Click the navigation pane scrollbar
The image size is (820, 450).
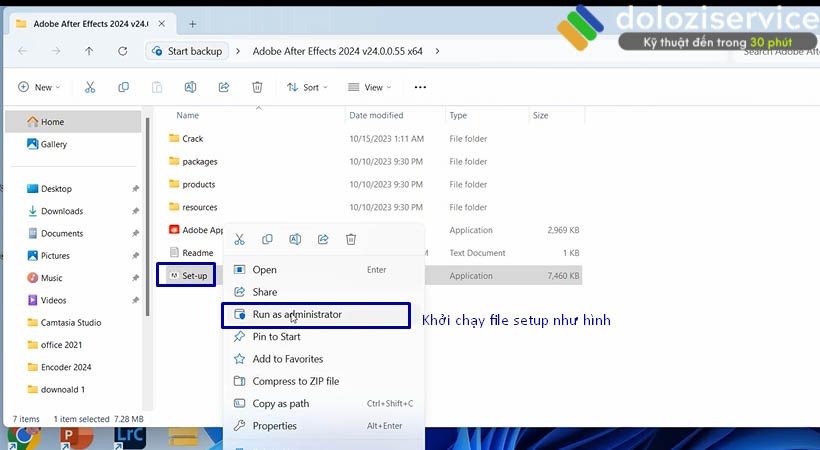(x=147, y=217)
